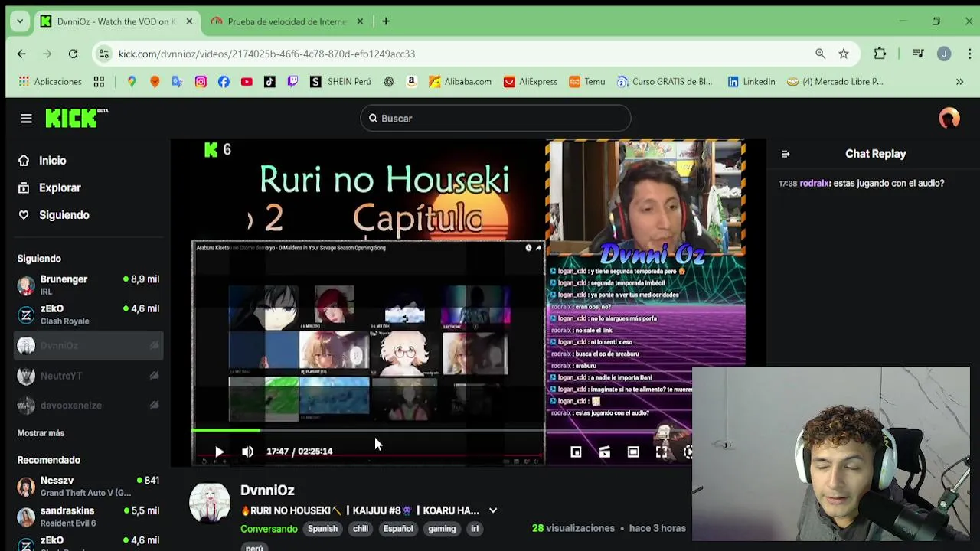Select the Español tag

398,529
